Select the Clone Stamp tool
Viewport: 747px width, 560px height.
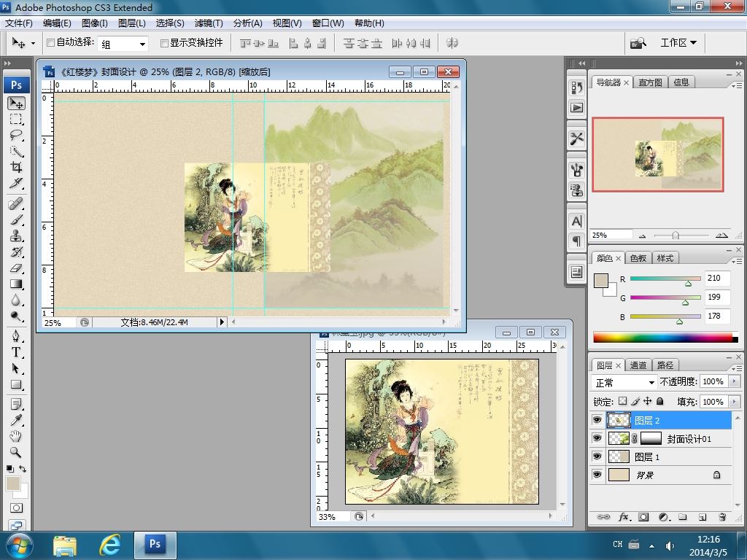pos(16,236)
